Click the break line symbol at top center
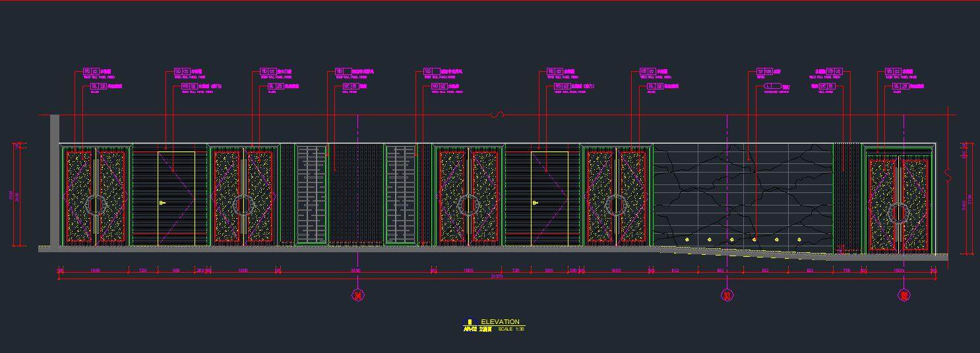The height and width of the screenshot is (353, 980). [499, 115]
